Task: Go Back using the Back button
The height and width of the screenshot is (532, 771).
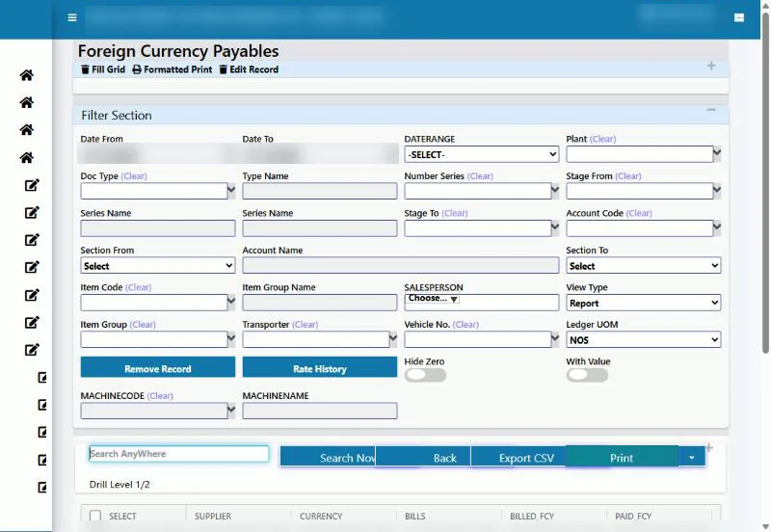Action: pyautogui.click(x=423, y=457)
